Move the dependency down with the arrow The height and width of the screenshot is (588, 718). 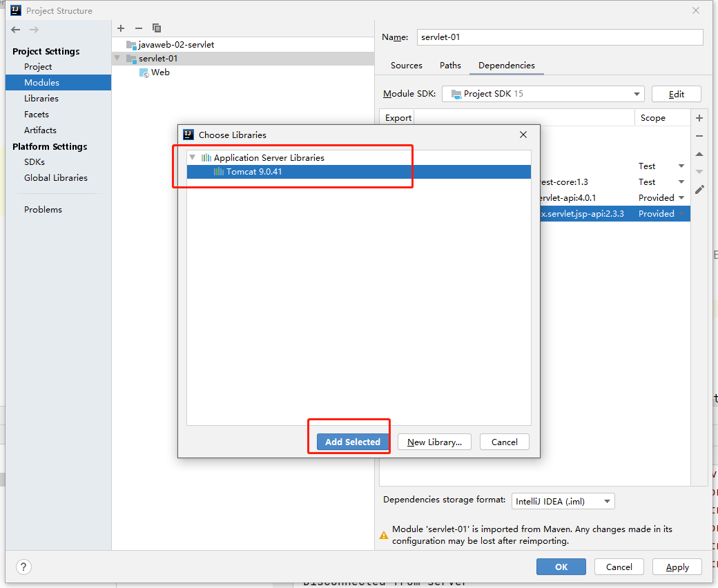[x=699, y=172]
